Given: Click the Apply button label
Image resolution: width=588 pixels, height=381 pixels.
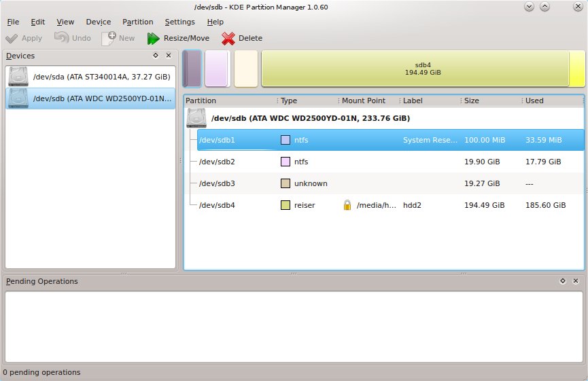Looking at the screenshot, I should pyautogui.click(x=32, y=38).
